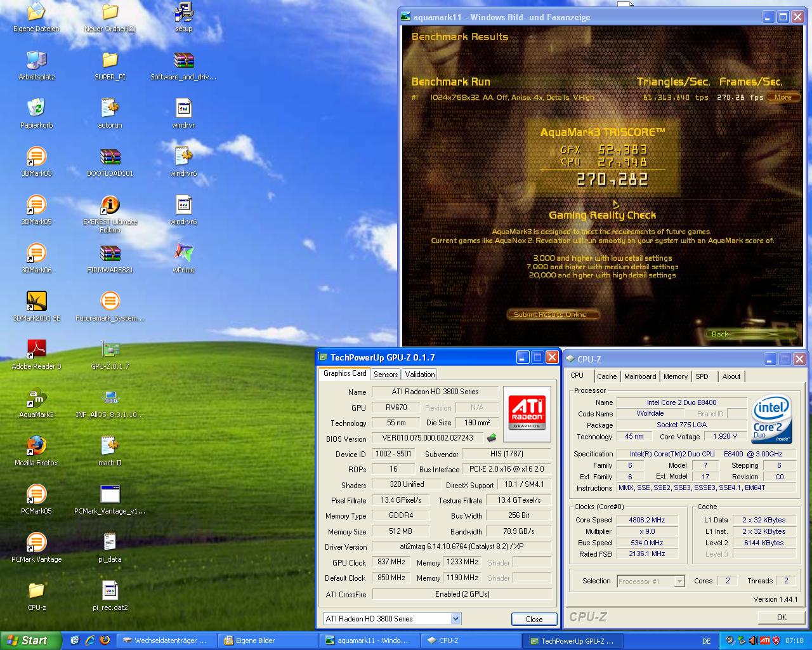Viewport: 812px width, 650px height.
Task: Launch Internet Explorer from quick launch
Action: click(90, 640)
